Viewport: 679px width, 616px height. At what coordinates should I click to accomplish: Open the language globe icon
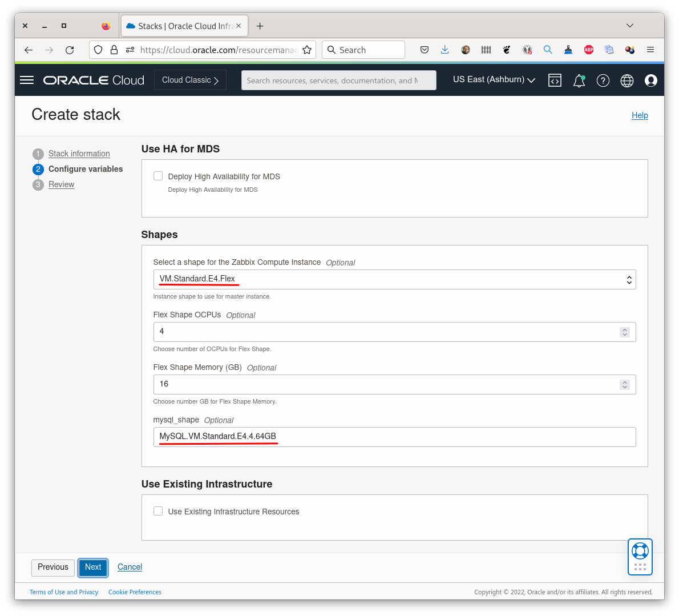click(627, 80)
